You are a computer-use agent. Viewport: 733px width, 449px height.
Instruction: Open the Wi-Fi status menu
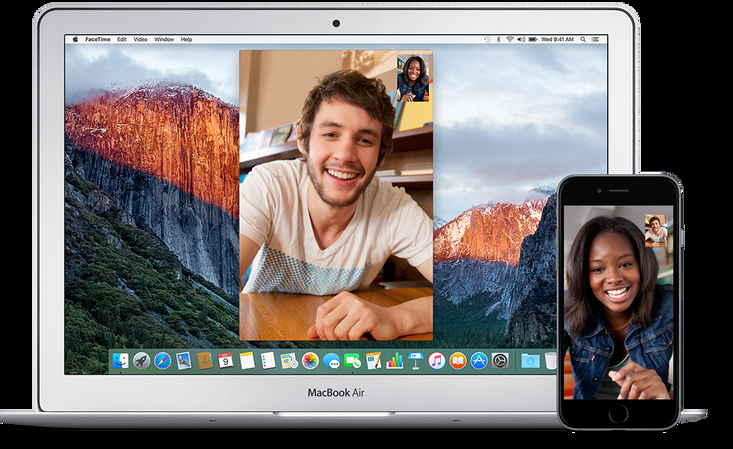(x=510, y=39)
